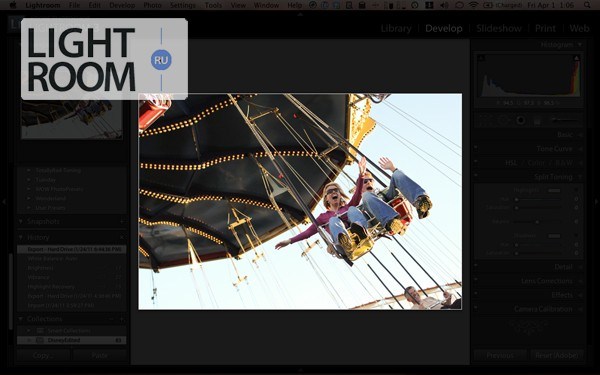Open Spotlight search in the menu bar
This screenshot has height=375, width=600.
pos(587,5)
